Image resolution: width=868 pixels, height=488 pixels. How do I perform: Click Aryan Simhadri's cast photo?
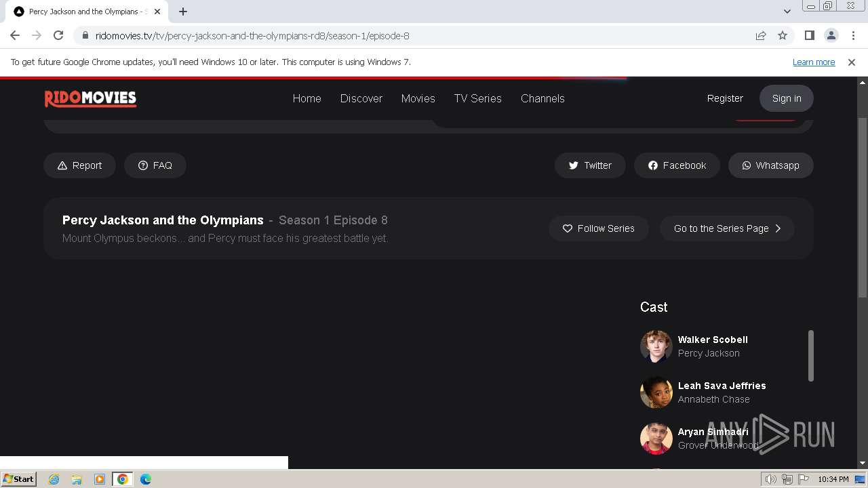coord(656,439)
